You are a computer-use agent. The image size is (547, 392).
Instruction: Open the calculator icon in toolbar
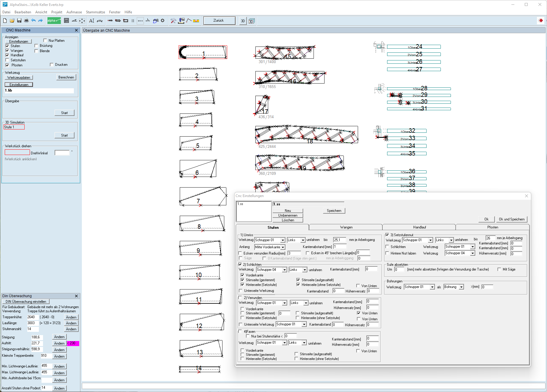[66, 20]
